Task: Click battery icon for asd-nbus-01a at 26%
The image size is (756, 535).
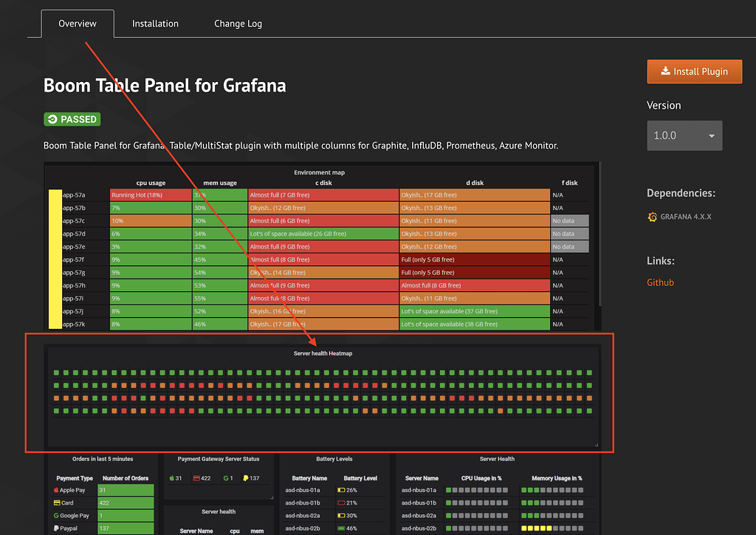Action: 341,490
